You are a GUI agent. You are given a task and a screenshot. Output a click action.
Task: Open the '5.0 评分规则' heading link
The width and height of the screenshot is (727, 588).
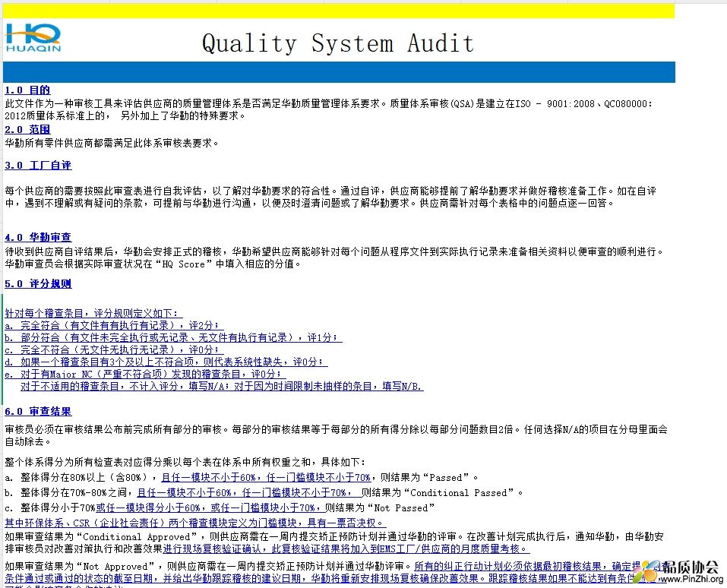coord(38,284)
